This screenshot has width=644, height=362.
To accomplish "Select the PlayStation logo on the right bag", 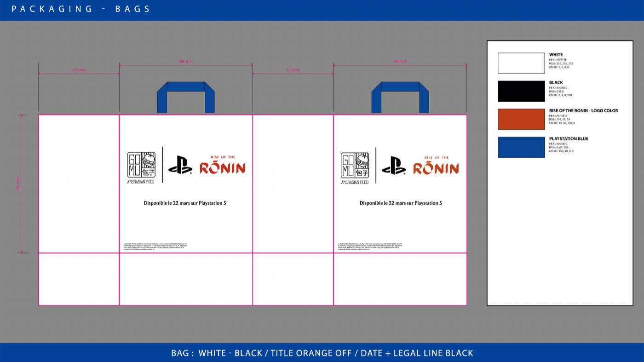I will [394, 166].
